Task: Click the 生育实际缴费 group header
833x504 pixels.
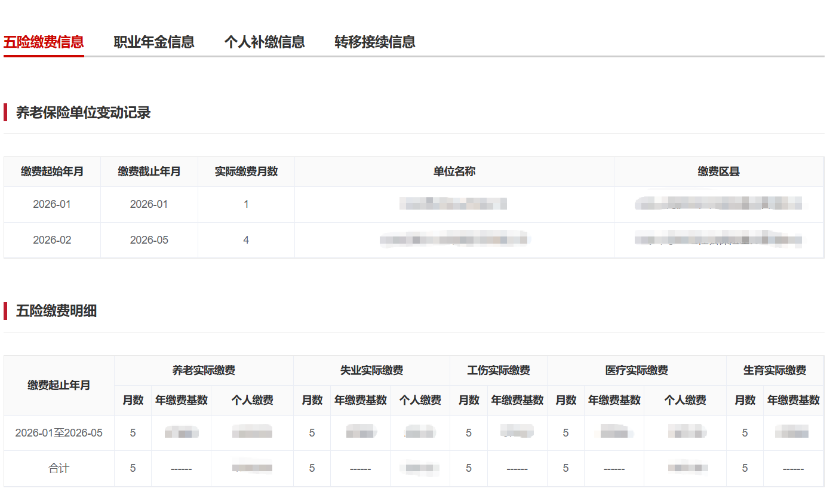Action: tap(774, 371)
